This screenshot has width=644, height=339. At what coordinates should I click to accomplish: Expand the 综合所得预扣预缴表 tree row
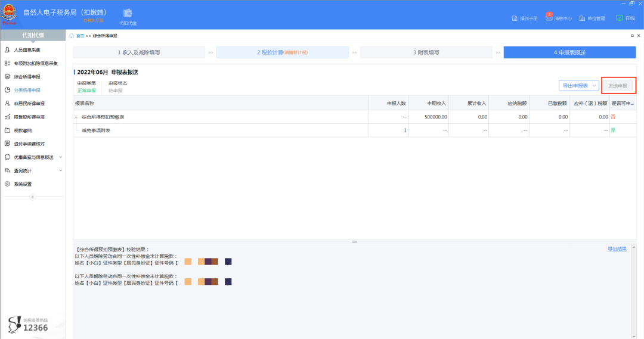76,117
